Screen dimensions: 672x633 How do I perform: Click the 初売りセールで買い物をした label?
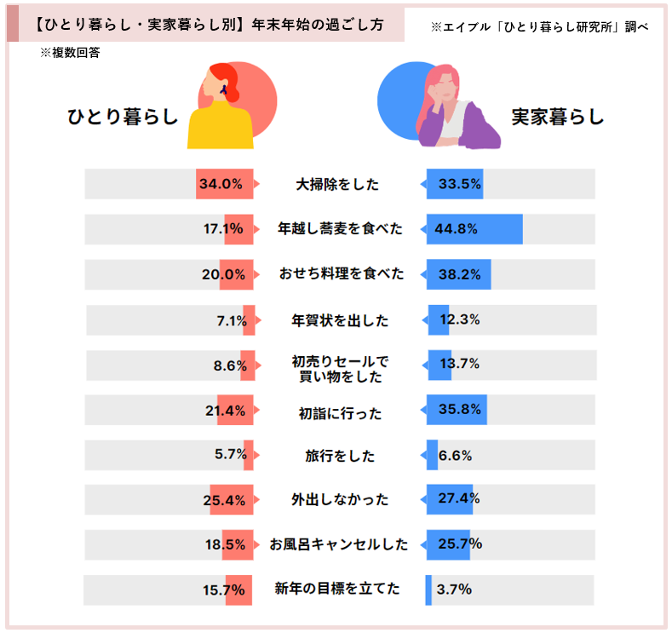(x=340, y=369)
